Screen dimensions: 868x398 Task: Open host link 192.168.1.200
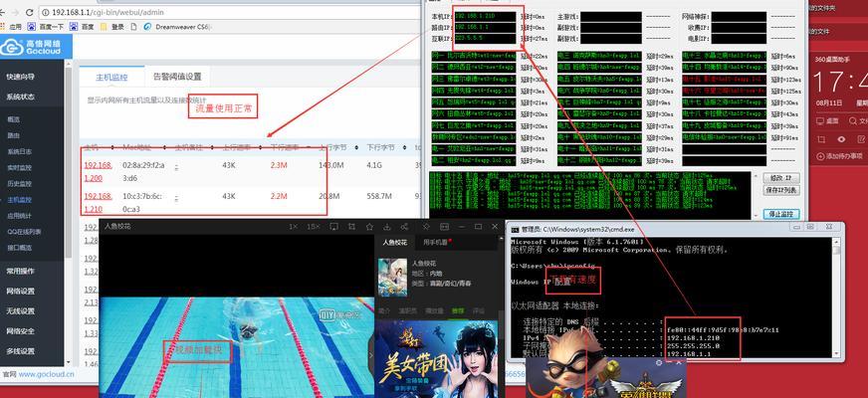click(x=98, y=171)
